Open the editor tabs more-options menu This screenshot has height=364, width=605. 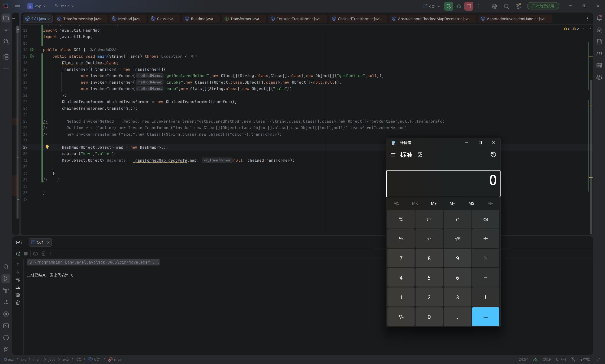point(587,19)
